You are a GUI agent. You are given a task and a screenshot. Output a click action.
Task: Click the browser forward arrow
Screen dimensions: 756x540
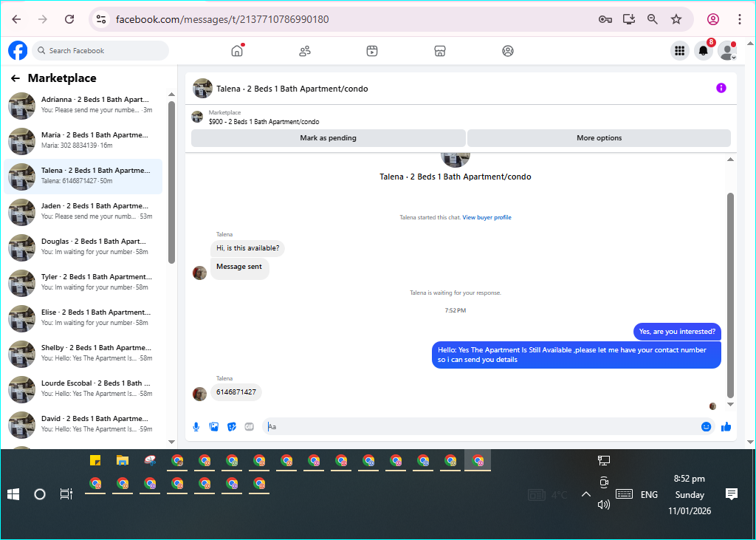pos(43,19)
